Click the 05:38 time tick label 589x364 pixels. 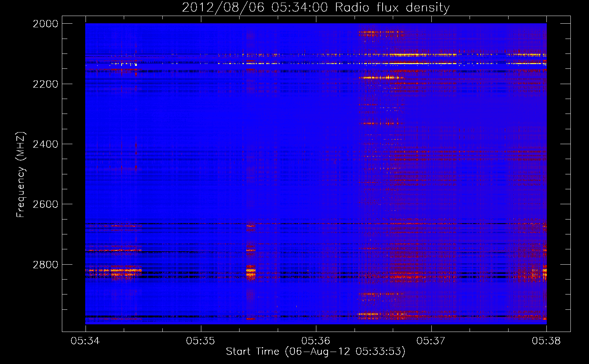[546, 341]
